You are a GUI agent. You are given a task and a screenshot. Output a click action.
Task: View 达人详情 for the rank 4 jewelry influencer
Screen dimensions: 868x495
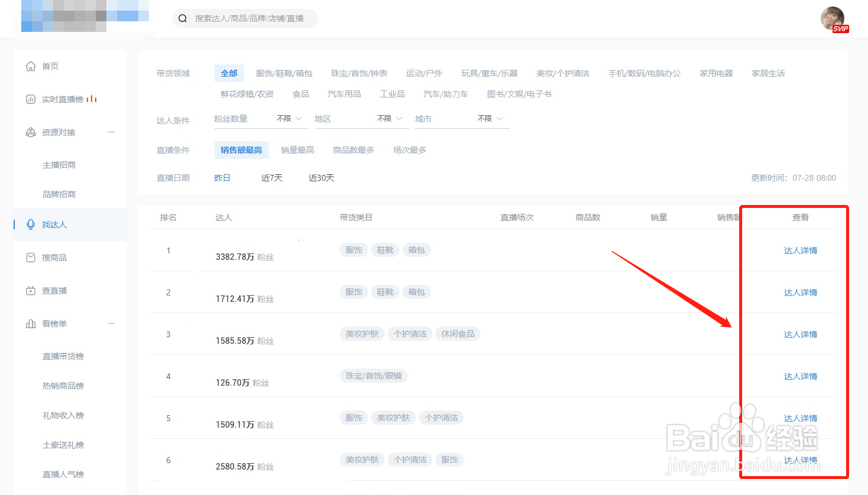click(x=800, y=376)
